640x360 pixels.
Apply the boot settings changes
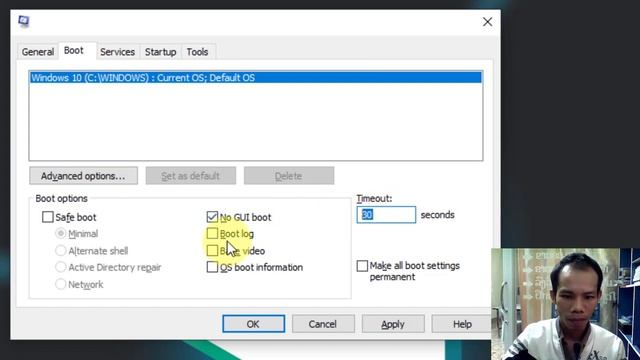click(x=393, y=324)
